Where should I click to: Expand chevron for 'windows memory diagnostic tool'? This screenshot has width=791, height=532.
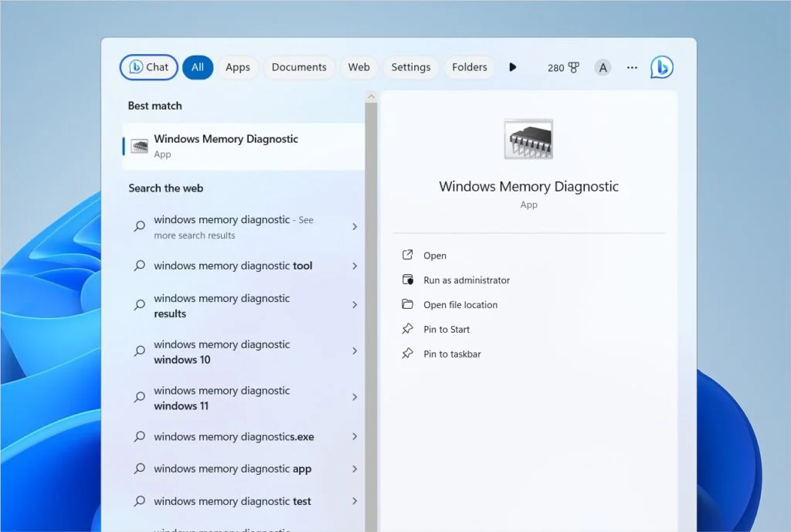(x=355, y=266)
